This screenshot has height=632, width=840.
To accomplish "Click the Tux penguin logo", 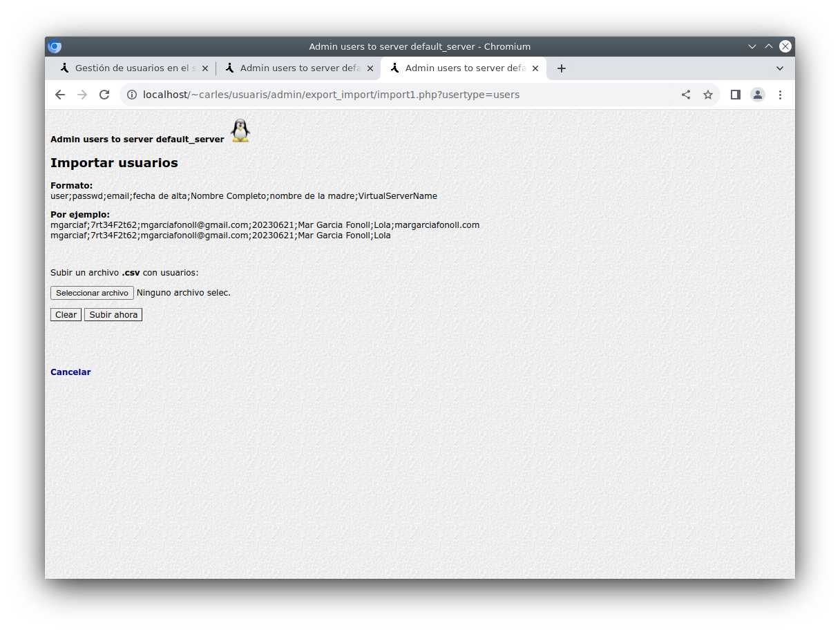I will tap(240, 131).
